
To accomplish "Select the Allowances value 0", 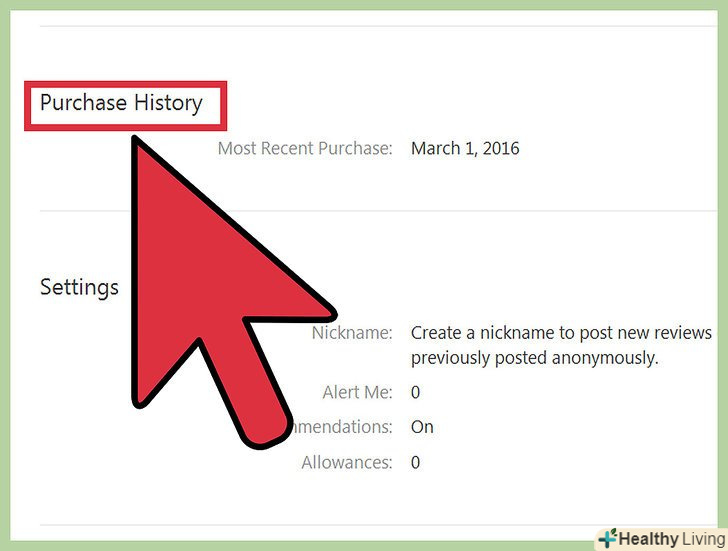I will click(x=416, y=462).
